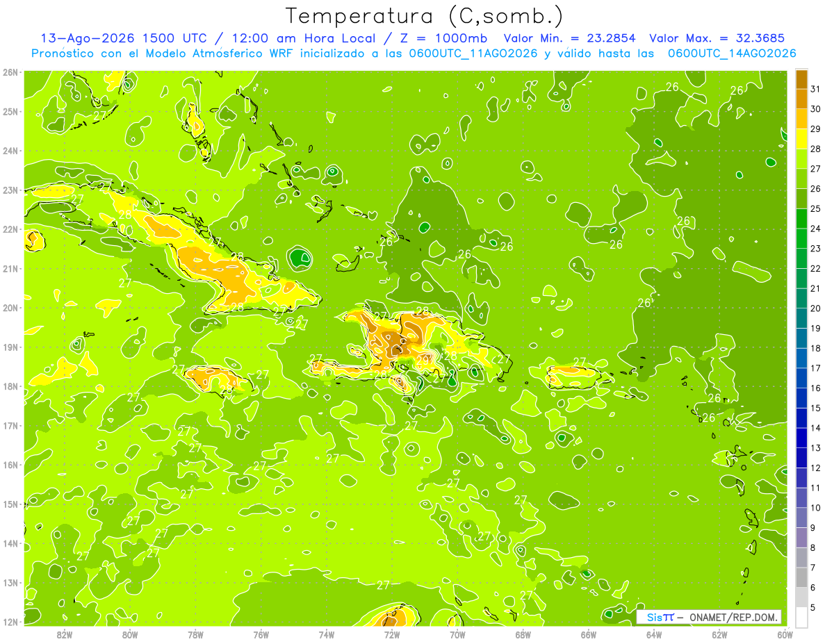
Task: Click the '25' value on the color scale
Action: coord(815,208)
